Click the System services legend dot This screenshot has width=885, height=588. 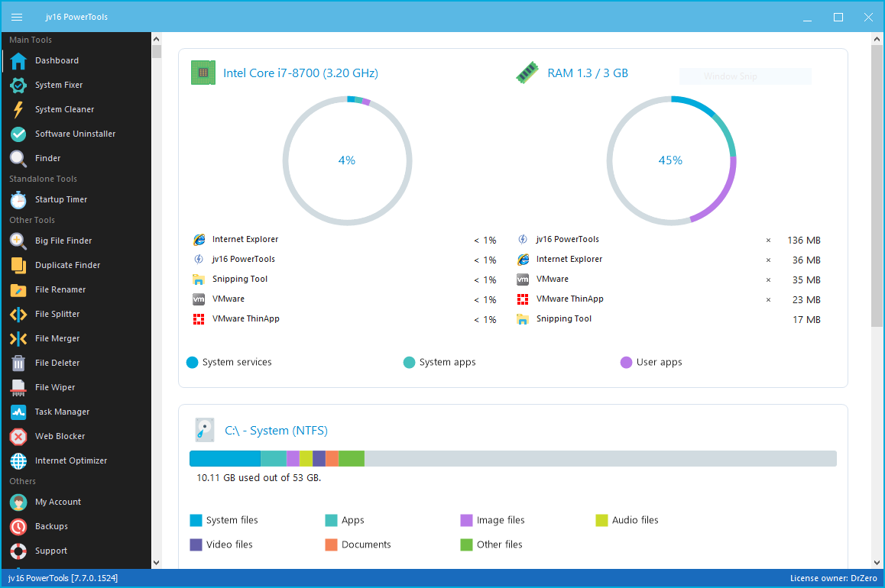coord(192,363)
